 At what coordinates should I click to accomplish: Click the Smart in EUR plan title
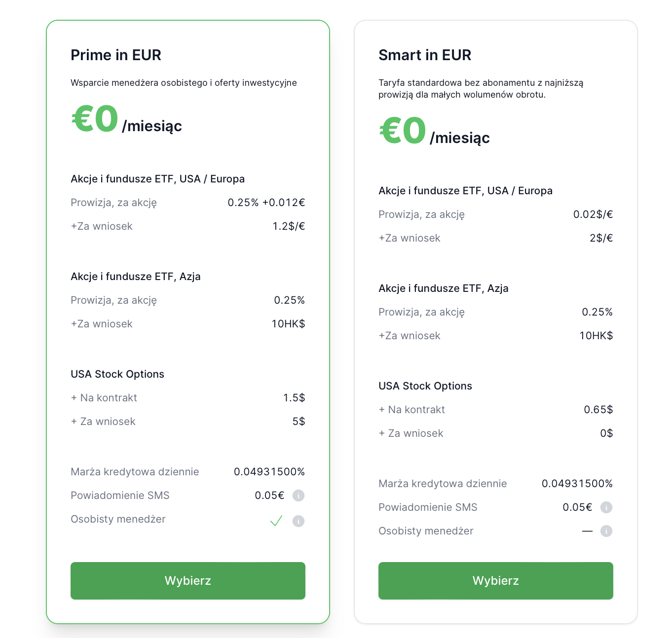[x=424, y=55]
